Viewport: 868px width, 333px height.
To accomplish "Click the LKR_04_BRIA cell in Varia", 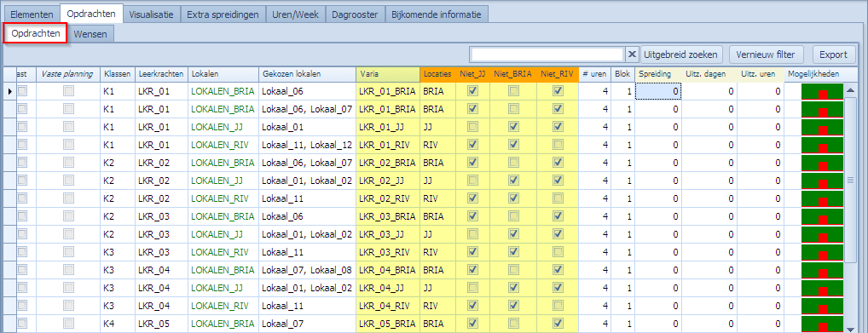I will [x=388, y=270].
